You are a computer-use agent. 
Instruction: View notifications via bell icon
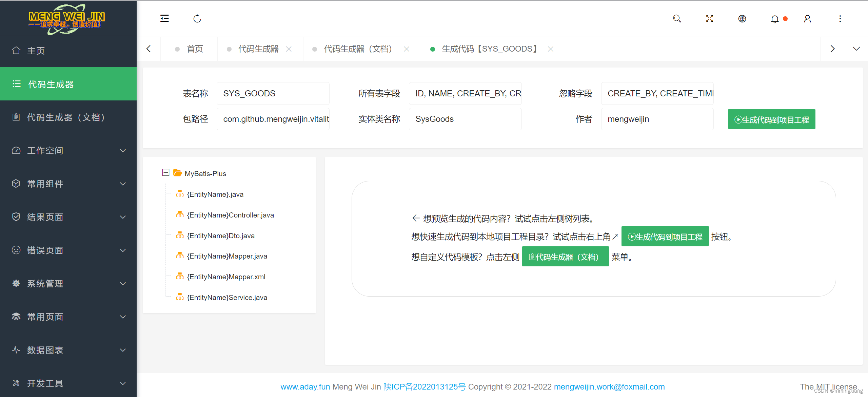click(775, 19)
